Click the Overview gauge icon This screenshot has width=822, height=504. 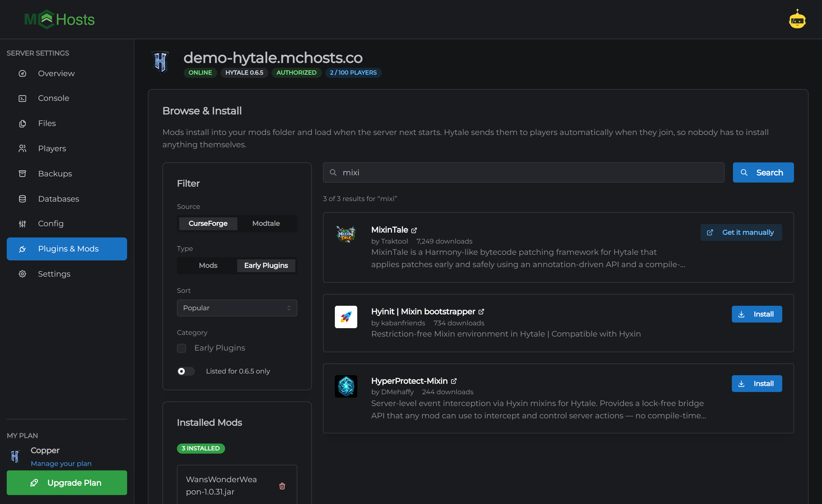pos(22,73)
